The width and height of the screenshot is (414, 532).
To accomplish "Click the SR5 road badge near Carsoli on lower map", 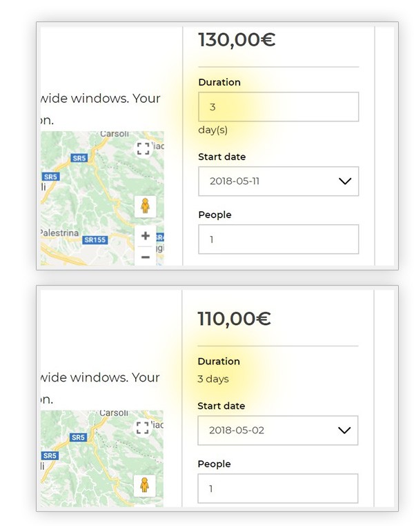I will [78, 437].
